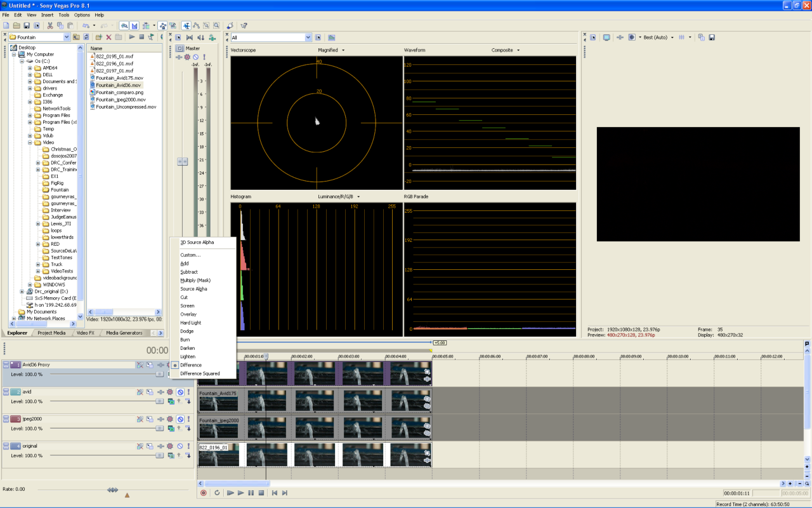Open Master FX gear in mixer panel
The height and width of the screenshot is (508, 812).
(187, 57)
